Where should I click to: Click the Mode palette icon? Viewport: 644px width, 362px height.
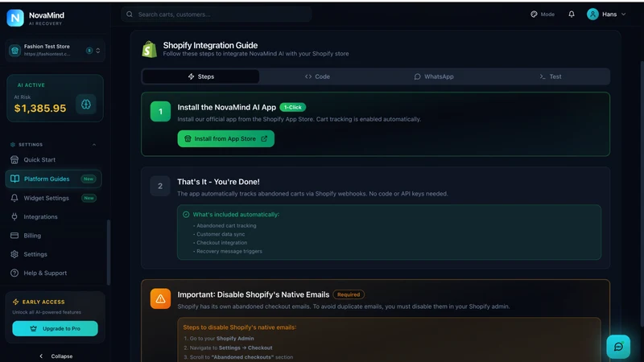[534, 14]
